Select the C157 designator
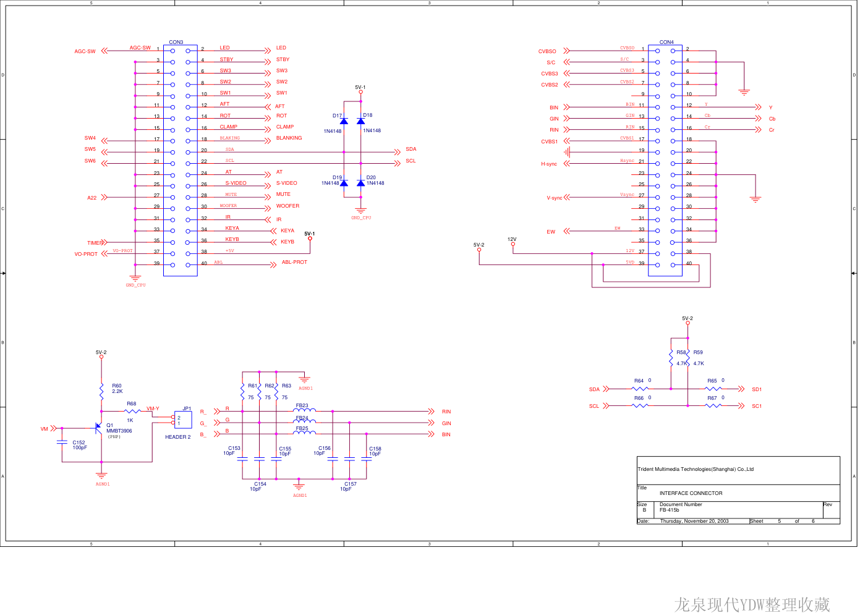 click(351, 484)
